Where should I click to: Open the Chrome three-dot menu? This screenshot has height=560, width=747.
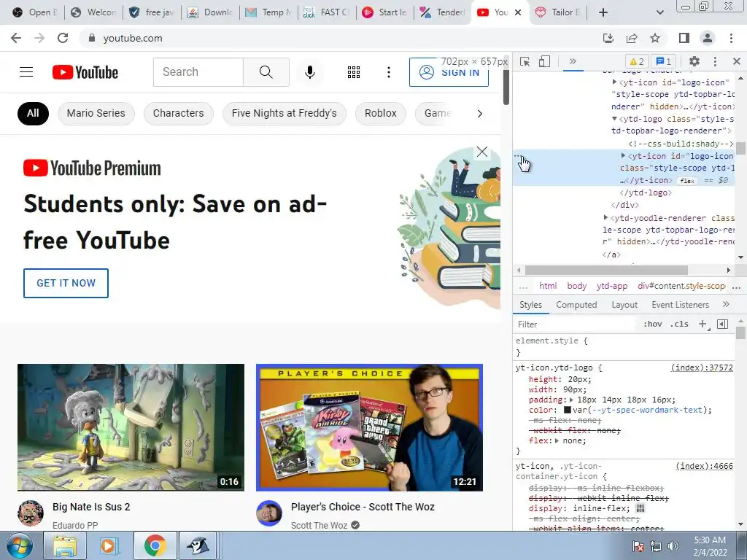[731, 38]
